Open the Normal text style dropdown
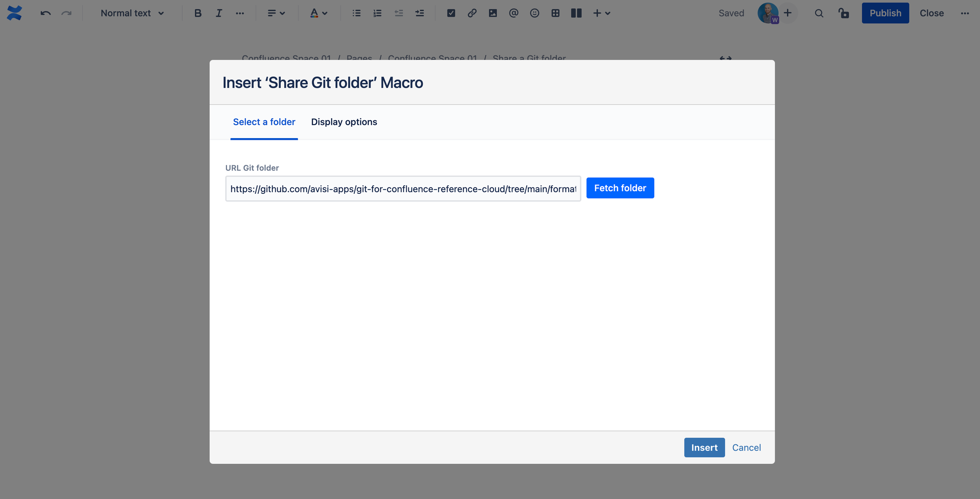The width and height of the screenshot is (980, 499). point(132,13)
